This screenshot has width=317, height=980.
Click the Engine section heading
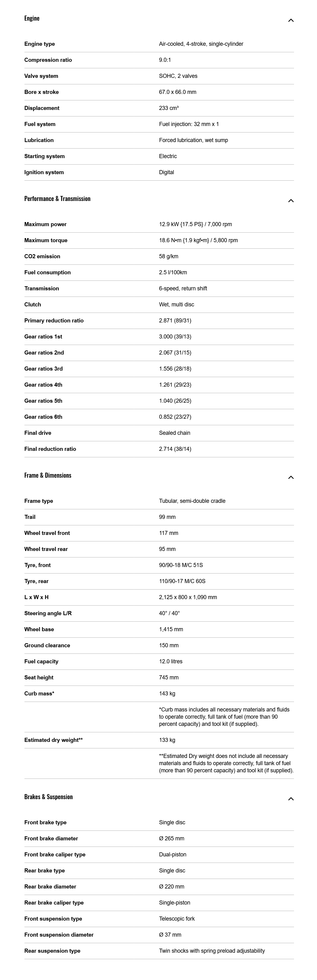coord(32,18)
